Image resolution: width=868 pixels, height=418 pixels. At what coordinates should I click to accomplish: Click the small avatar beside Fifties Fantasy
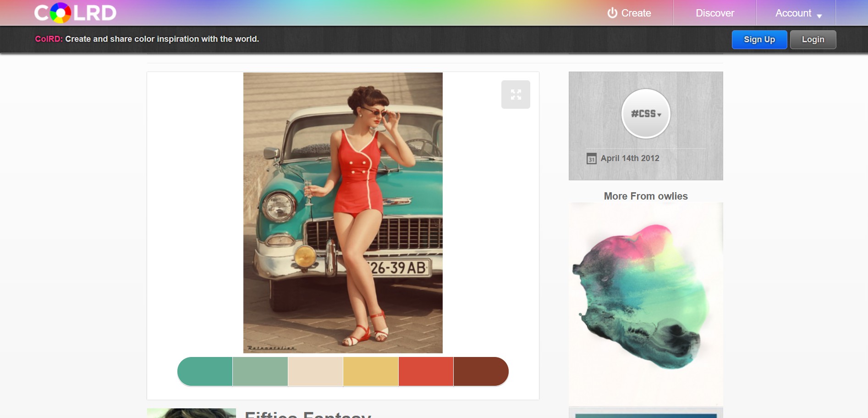coord(191,413)
